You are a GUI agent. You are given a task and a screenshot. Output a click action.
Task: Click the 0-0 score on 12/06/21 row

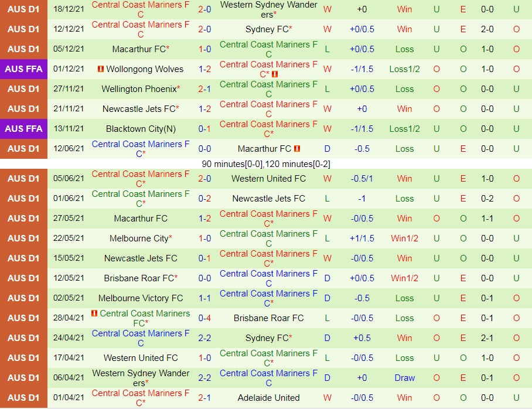click(x=204, y=149)
